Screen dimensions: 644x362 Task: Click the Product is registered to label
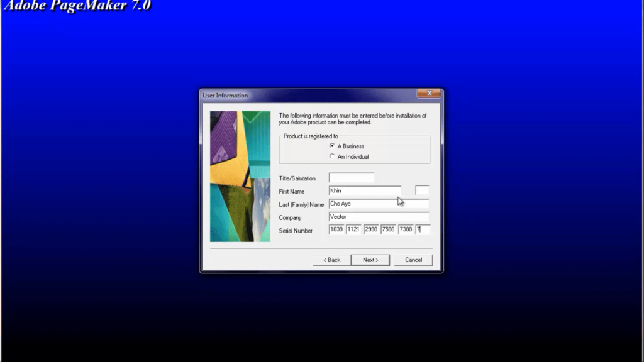click(x=311, y=136)
